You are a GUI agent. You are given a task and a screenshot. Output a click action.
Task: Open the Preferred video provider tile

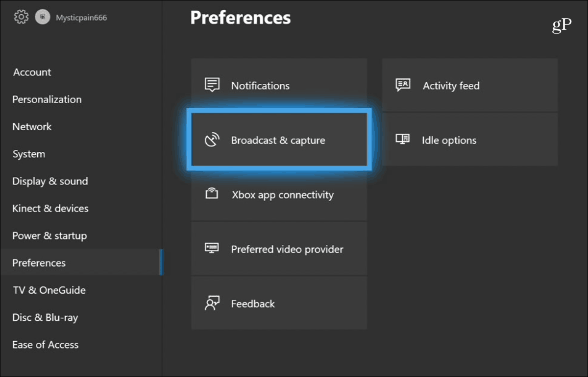click(279, 249)
